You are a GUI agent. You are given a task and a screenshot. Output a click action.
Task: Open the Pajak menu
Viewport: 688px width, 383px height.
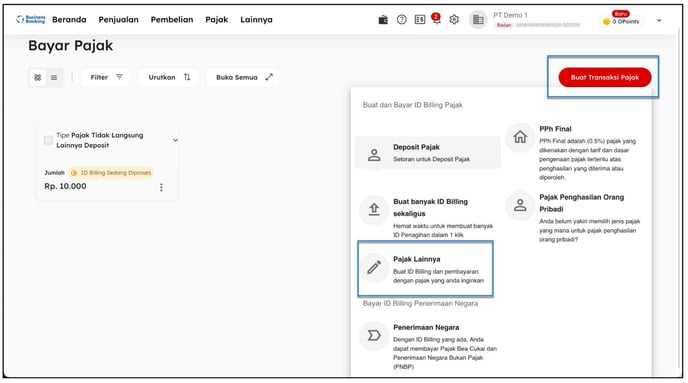pos(217,20)
